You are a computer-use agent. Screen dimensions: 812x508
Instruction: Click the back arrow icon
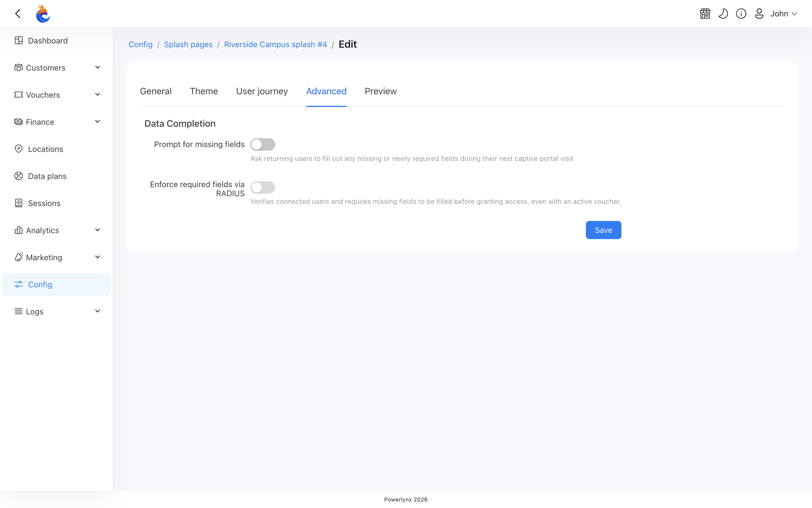(18, 14)
